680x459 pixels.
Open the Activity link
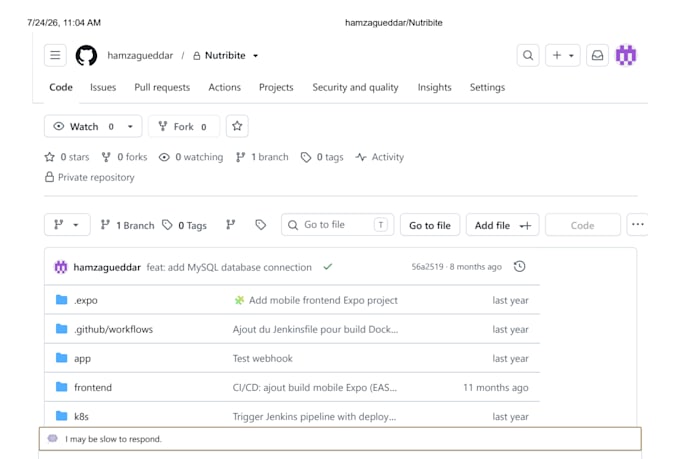(x=380, y=157)
